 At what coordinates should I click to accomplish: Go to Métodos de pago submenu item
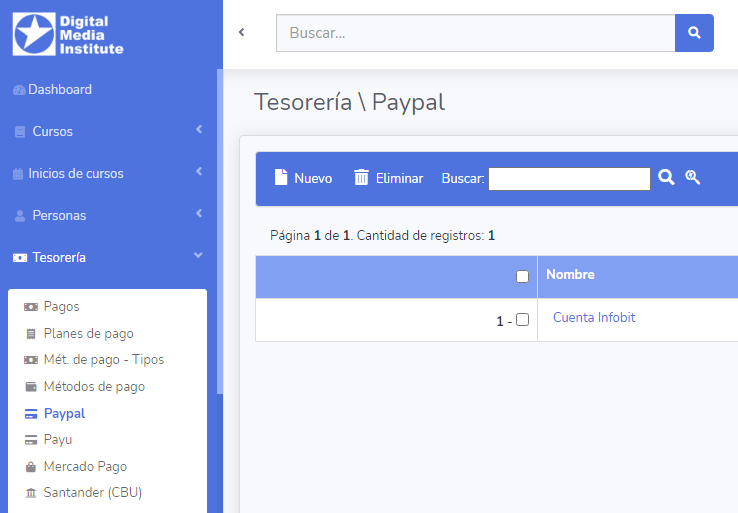coord(94,386)
